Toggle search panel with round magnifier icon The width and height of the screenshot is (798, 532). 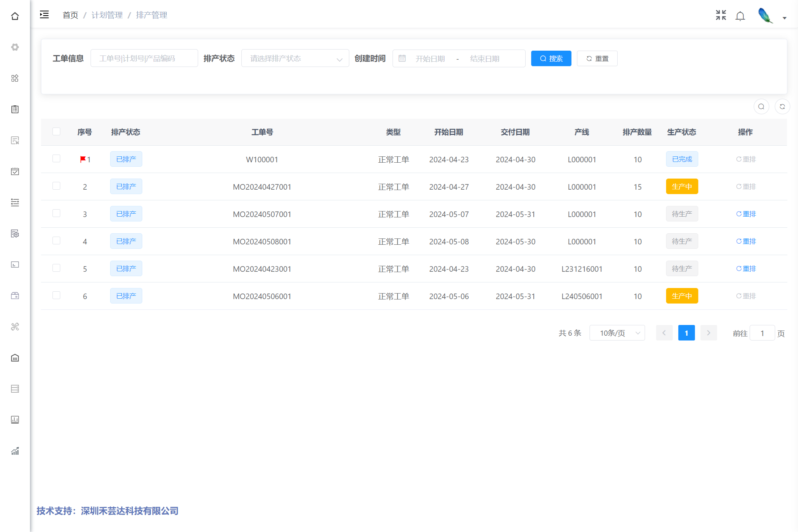click(x=761, y=106)
